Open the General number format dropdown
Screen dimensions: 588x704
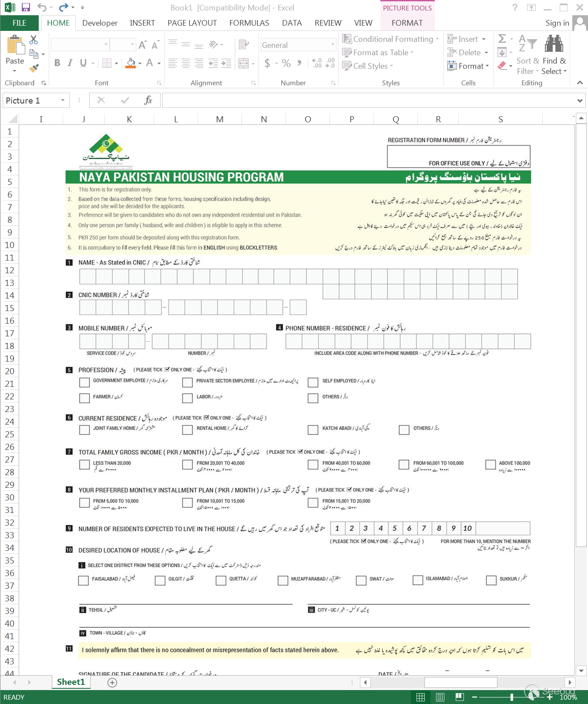333,44
